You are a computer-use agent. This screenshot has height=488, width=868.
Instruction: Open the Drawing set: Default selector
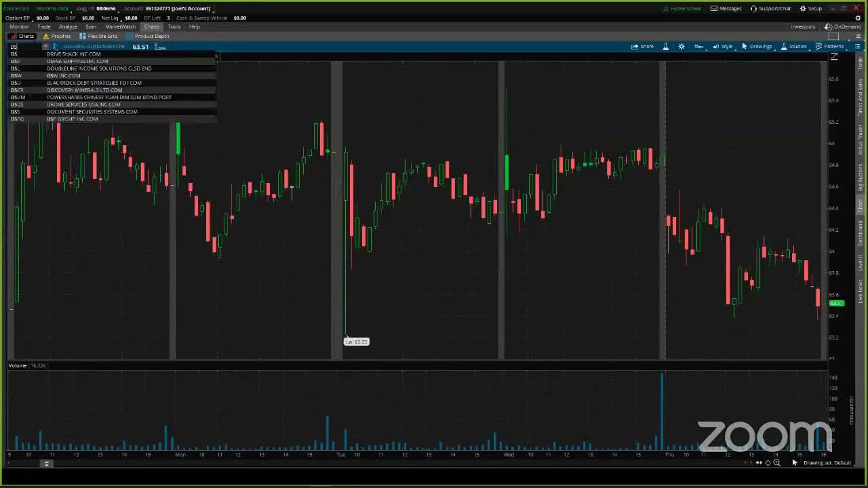[827, 463]
